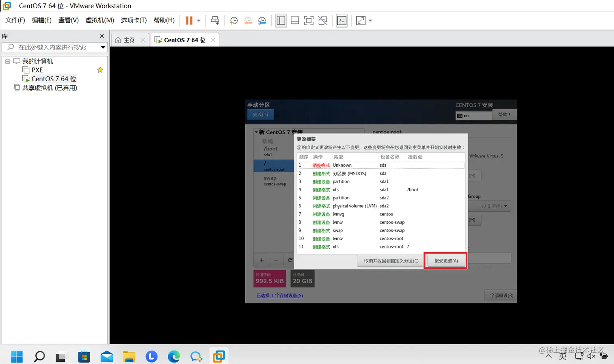The width and height of the screenshot is (614, 364).
Task: Select row 11 xfs centos-root
Action: [x=381, y=247]
